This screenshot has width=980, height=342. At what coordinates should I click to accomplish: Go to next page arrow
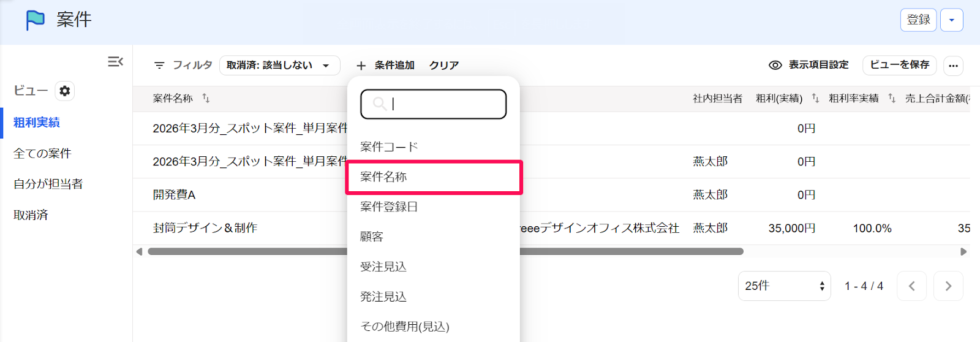(948, 286)
